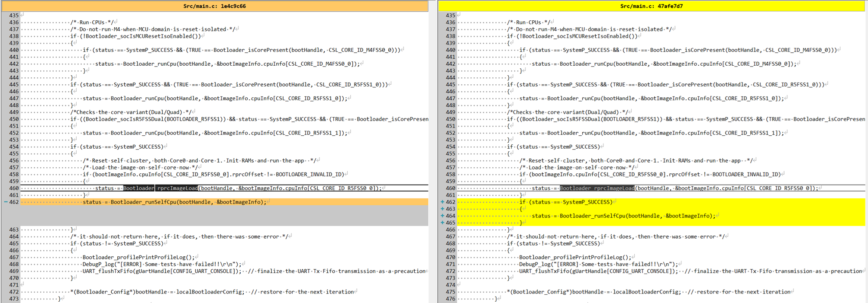
Task: Click '/* Run CPUs */' comment in right pane
Action: (529, 22)
